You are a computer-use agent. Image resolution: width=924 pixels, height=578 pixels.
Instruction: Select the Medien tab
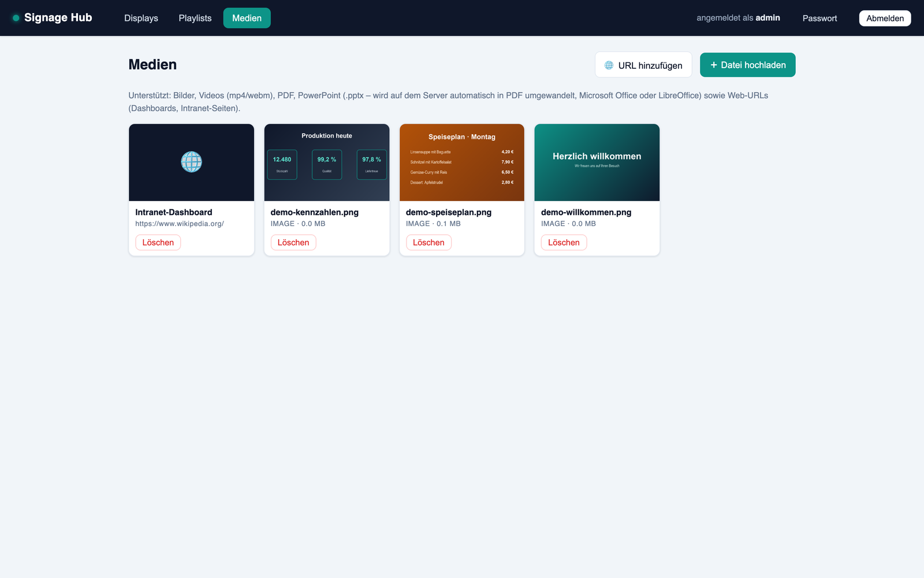point(247,18)
